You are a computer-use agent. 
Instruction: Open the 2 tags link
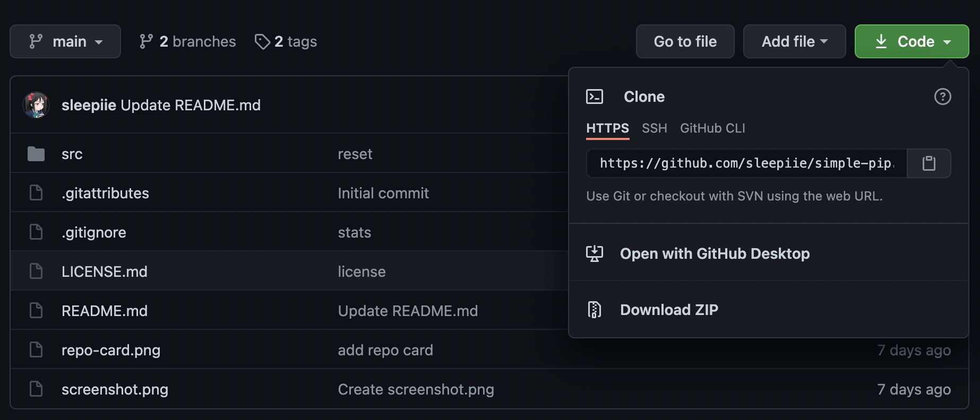tap(286, 41)
